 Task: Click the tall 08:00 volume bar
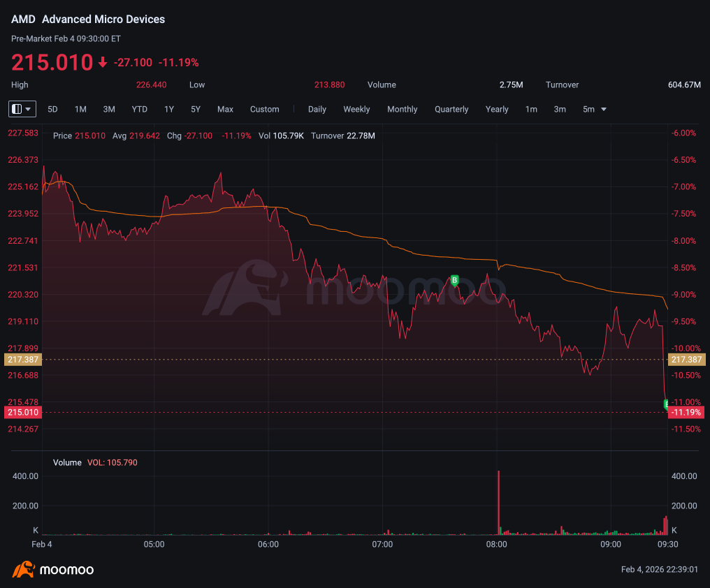coord(498,502)
